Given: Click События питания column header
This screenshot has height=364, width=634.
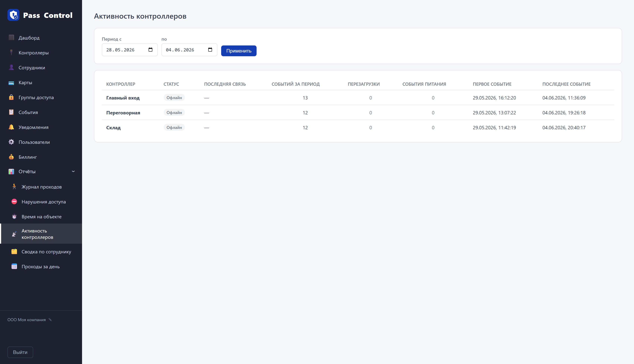Looking at the screenshot, I should [x=424, y=84].
